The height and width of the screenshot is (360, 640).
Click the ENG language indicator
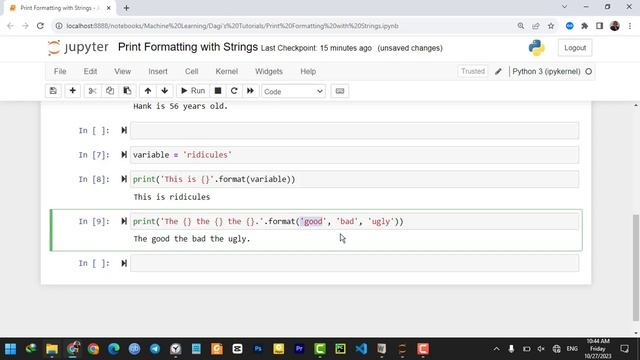pyautogui.click(x=572, y=349)
